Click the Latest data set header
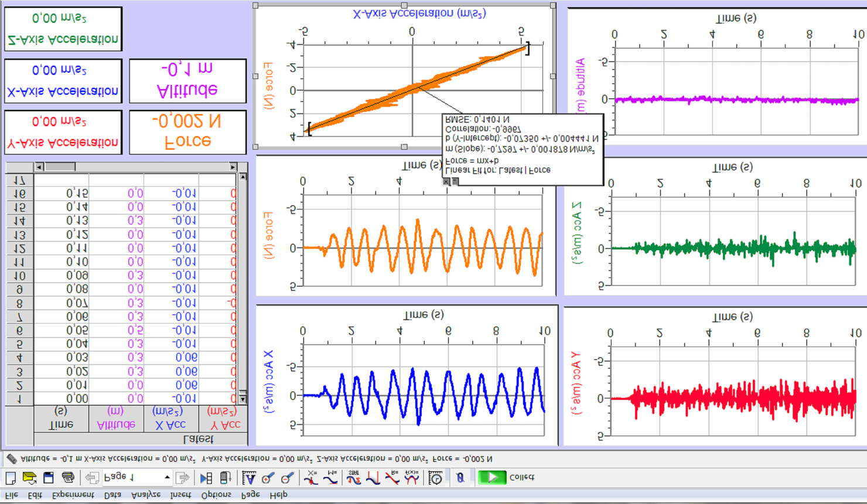The height and width of the screenshot is (504, 867). point(198,439)
